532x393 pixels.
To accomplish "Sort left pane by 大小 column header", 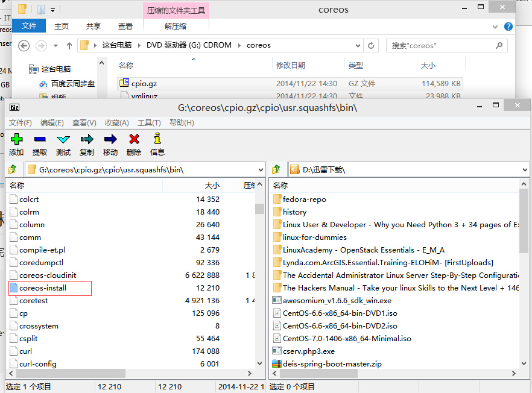I will pyautogui.click(x=192, y=186).
